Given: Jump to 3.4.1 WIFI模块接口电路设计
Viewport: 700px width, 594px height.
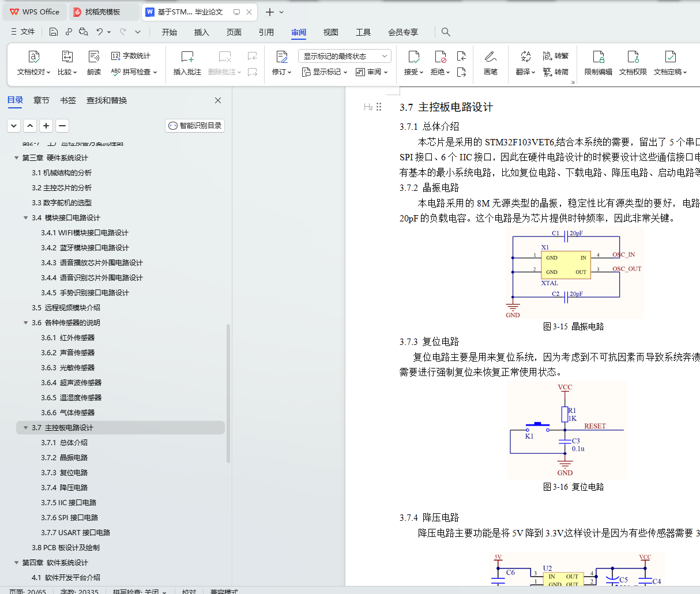Looking at the screenshot, I should (85, 233).
